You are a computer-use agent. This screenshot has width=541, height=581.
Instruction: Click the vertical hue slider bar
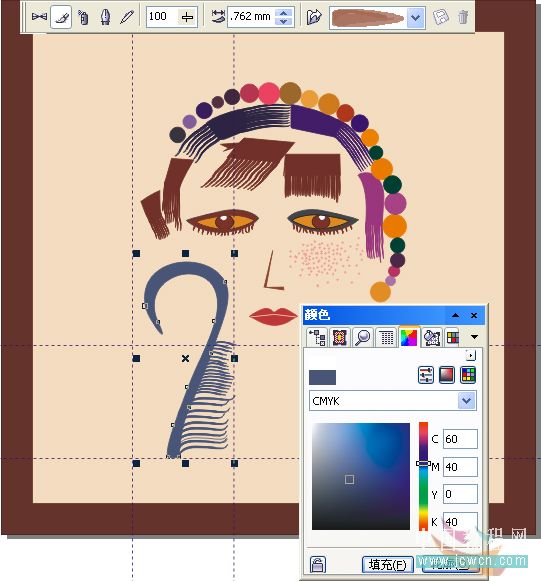click(423, 477)
